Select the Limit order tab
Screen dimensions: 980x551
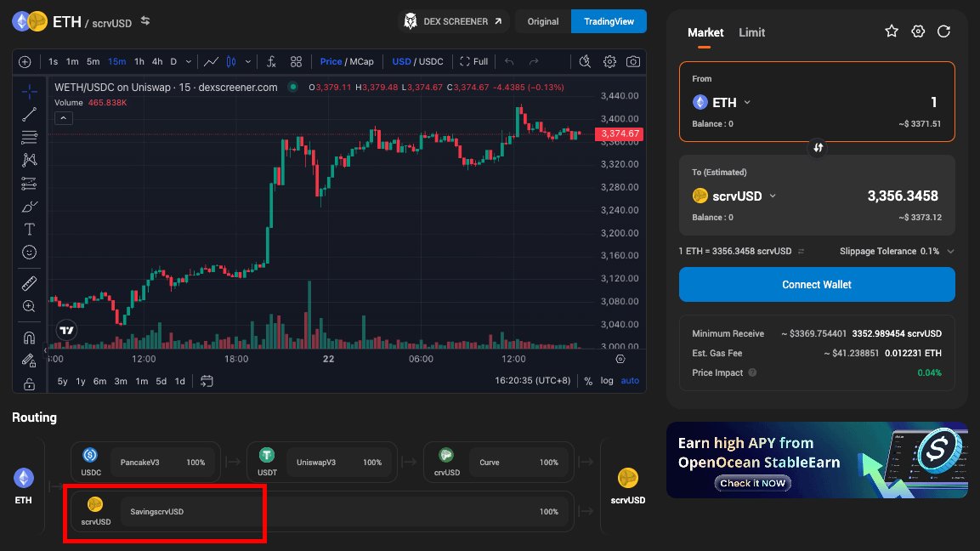point(751,32)
